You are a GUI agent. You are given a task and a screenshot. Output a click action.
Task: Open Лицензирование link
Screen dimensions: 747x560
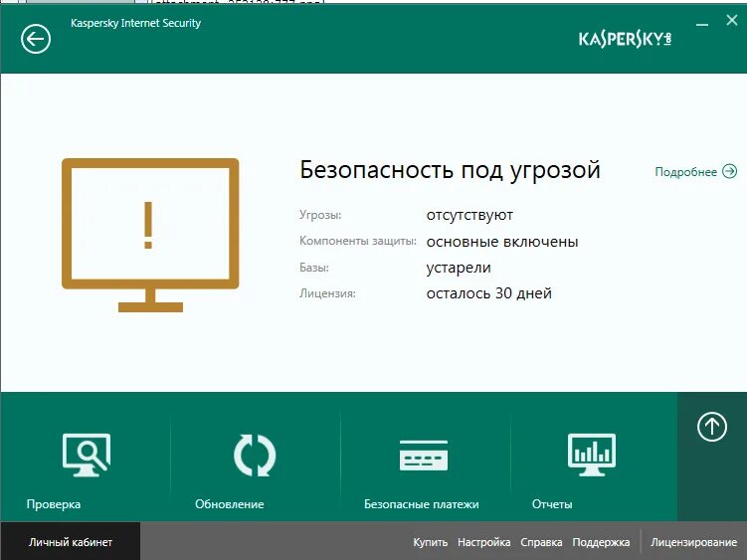pos(693,542)
